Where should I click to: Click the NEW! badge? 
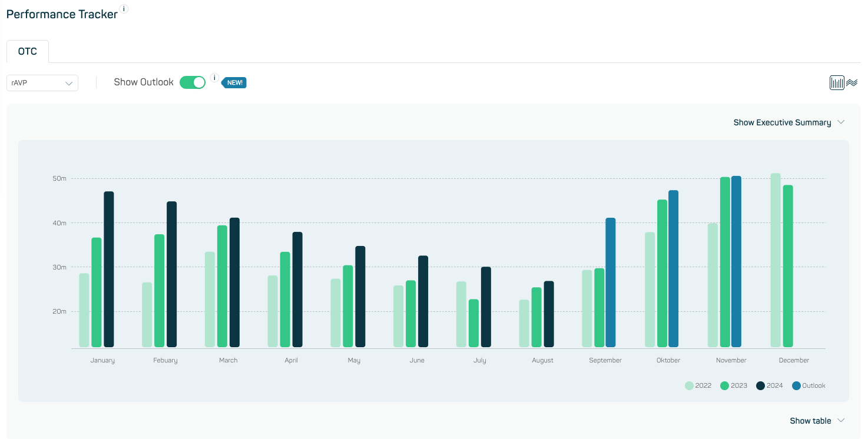point(234,83)
